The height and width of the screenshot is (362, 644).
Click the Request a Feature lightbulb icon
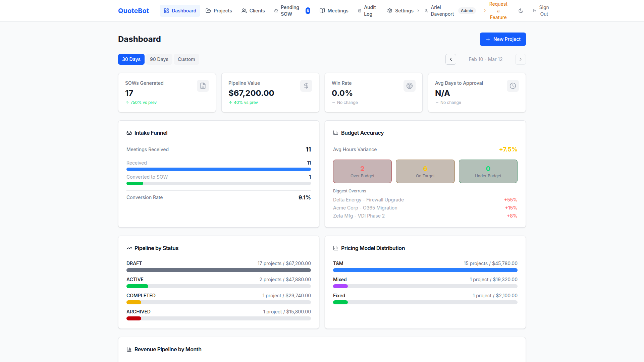[x=484, y=11]
